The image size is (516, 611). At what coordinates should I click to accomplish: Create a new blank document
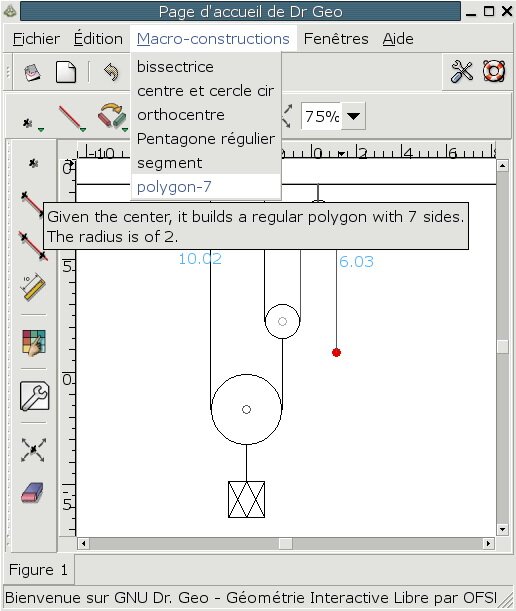coord(66,72)
